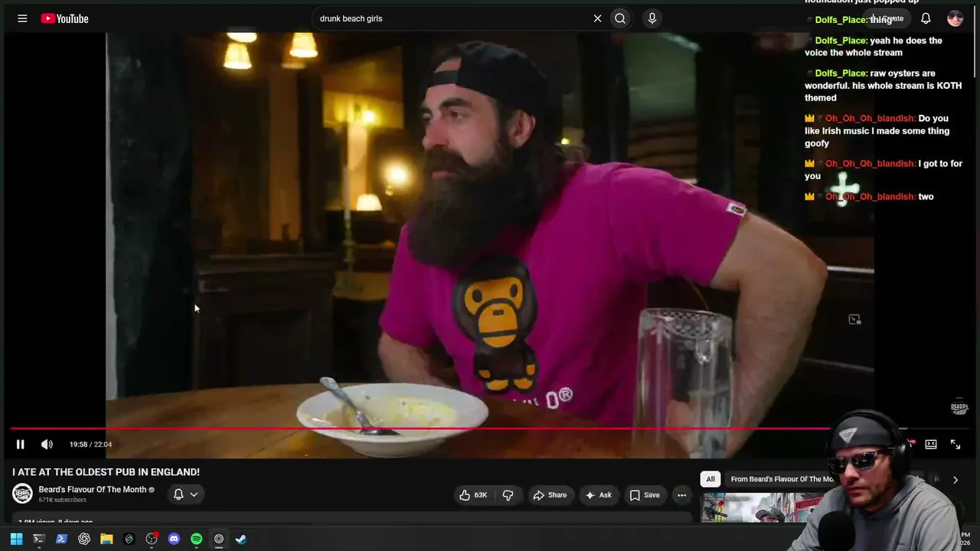Start voice search with the microphone

652,18
